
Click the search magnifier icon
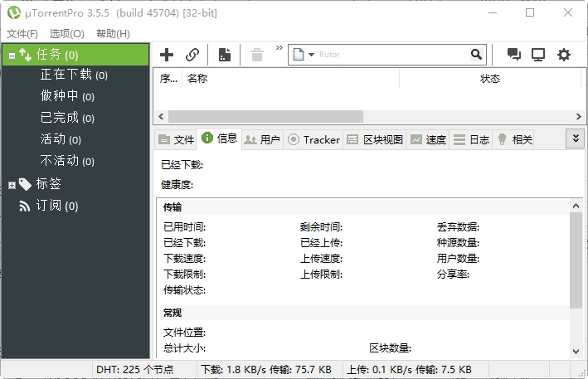(x=476, y=55)
